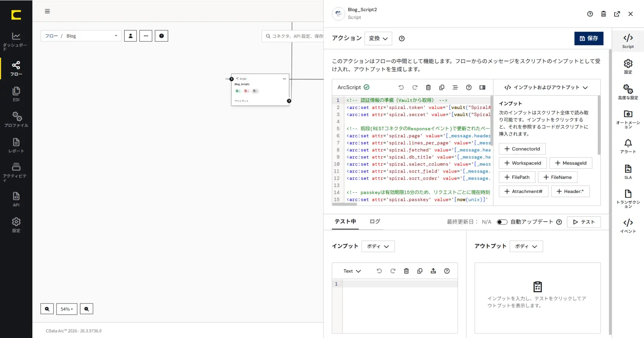Screen dimensions: 644x338
Task: Click the user icon button beside Blog
Action: coord(130,36)
